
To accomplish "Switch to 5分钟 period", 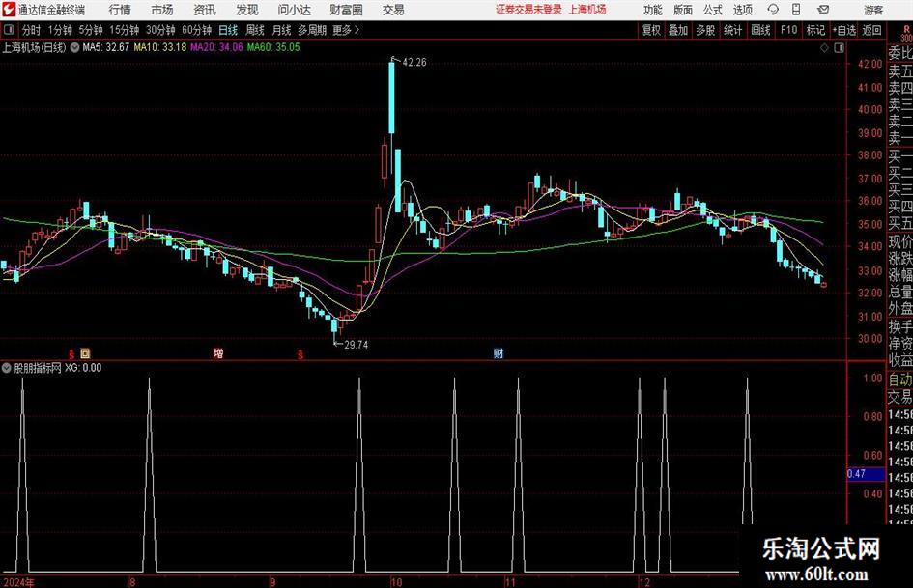I will (90, 30).
